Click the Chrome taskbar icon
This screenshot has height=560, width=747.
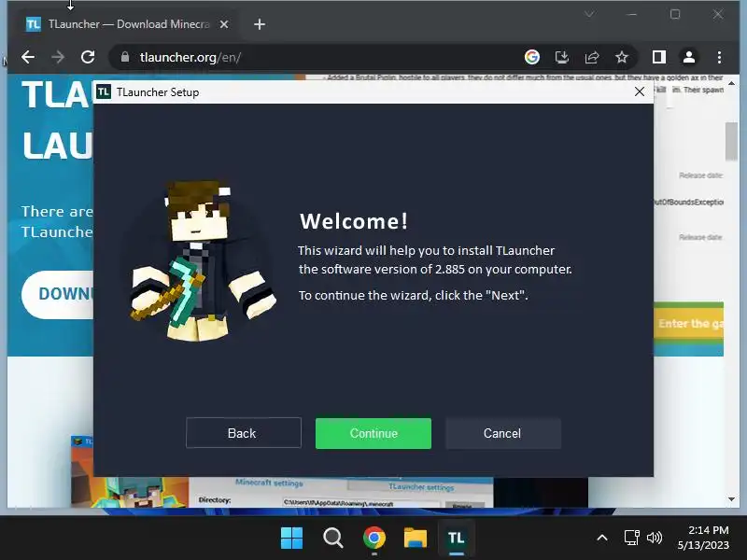(x=374, y=538)
